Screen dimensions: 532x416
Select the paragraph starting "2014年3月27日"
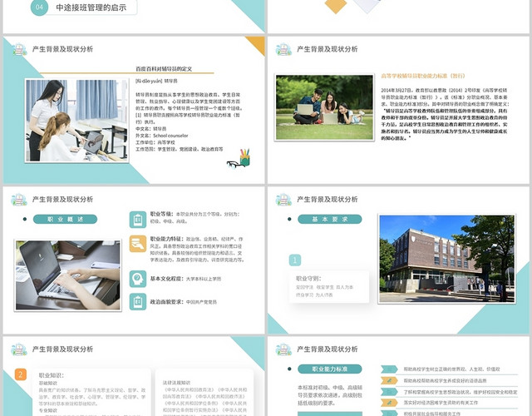click(x=445, y=114)
